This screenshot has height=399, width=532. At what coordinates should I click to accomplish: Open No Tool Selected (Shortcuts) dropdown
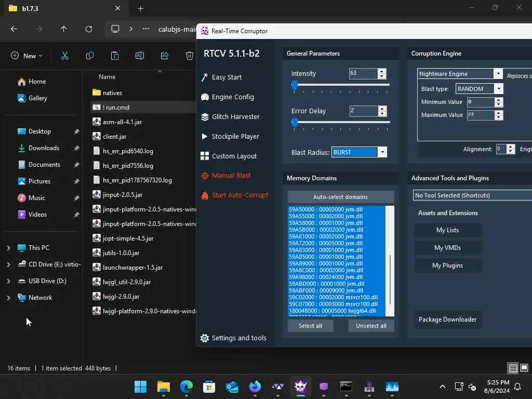point(472,195)
